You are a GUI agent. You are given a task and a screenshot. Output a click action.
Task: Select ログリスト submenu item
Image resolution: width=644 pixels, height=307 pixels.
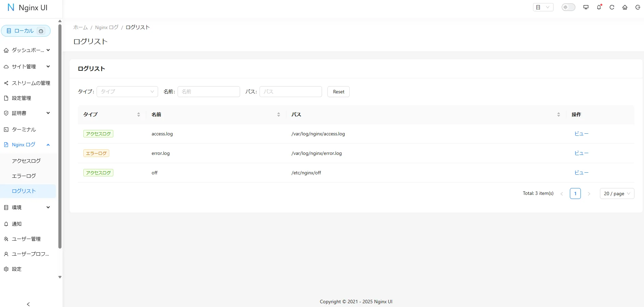click(28, 191)
